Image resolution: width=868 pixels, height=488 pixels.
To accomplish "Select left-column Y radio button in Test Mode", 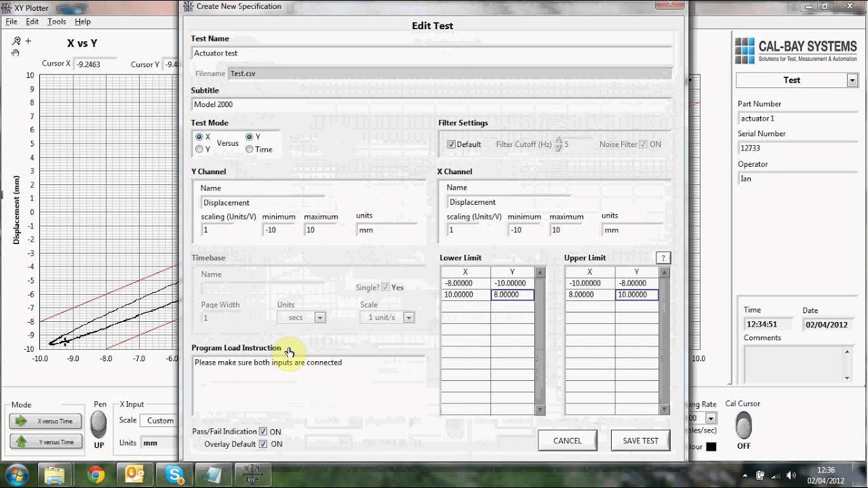I will click(x=199, y=149).
